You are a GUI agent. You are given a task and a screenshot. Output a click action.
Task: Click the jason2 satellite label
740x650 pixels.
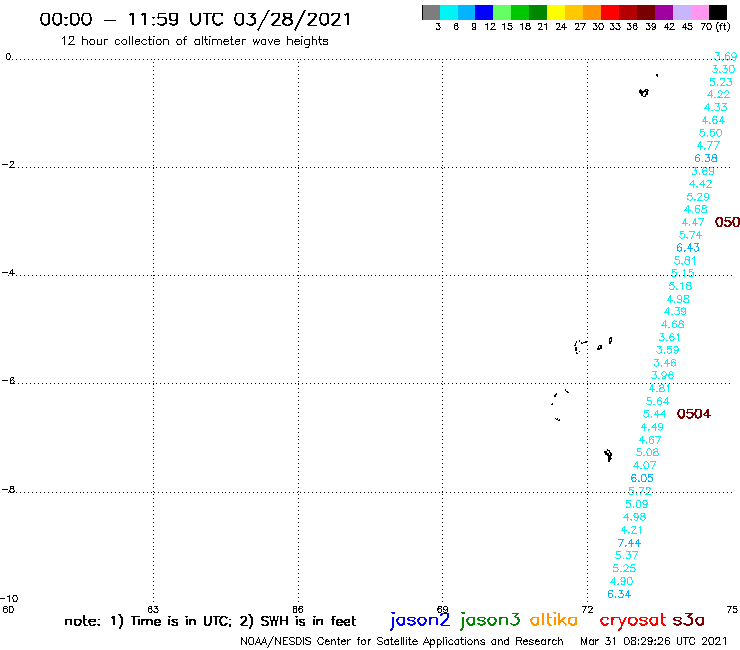[x=420, y=621]
